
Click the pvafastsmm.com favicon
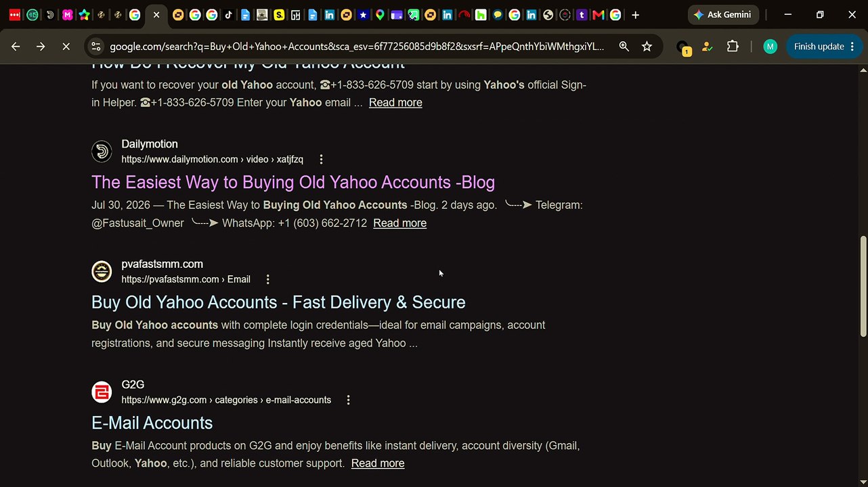pos(102,271)
